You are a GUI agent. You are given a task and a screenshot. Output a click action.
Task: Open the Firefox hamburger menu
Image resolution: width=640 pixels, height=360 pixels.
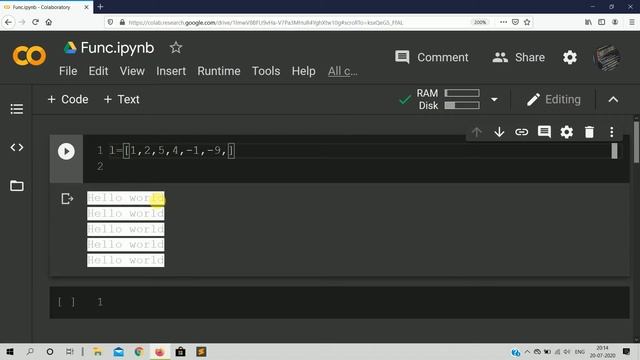click(631, 22)
